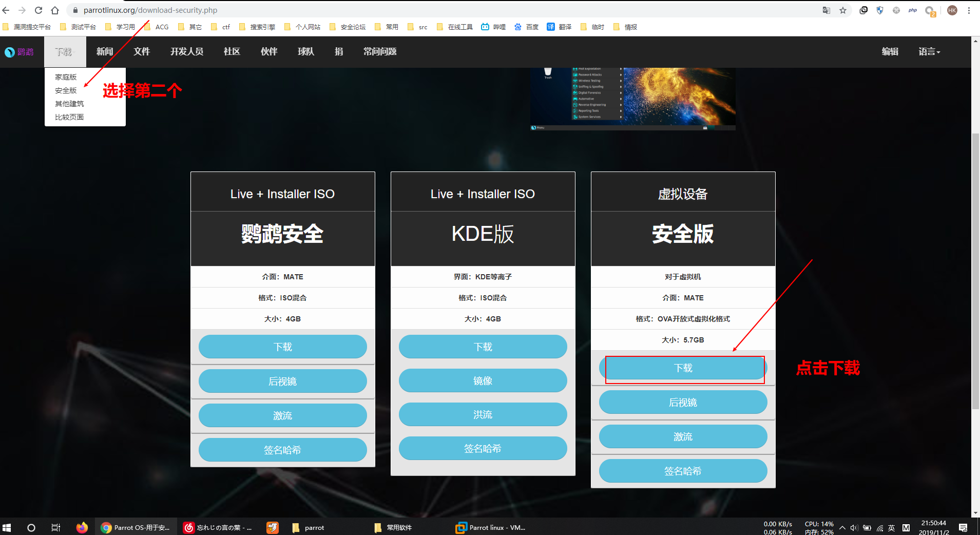Viewport: 980px width, 535px height.
Task: Click the highlighted 下载 button for 虚拟设备
Action: (683, 368)
